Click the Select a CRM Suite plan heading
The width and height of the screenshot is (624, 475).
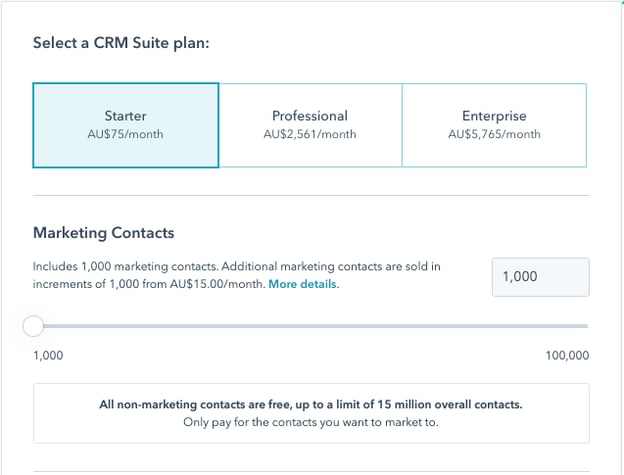click(120, 43)
